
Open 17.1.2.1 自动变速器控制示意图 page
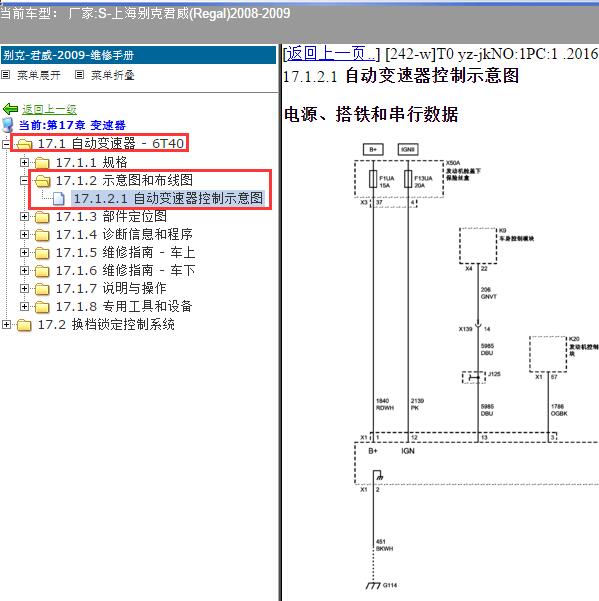[x=168, y=199]
